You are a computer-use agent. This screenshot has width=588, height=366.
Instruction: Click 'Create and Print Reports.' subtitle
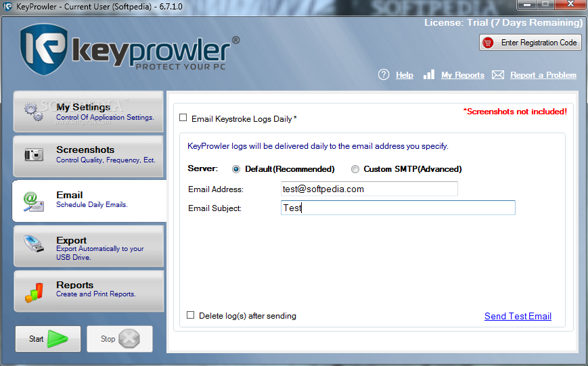point(96,294)
